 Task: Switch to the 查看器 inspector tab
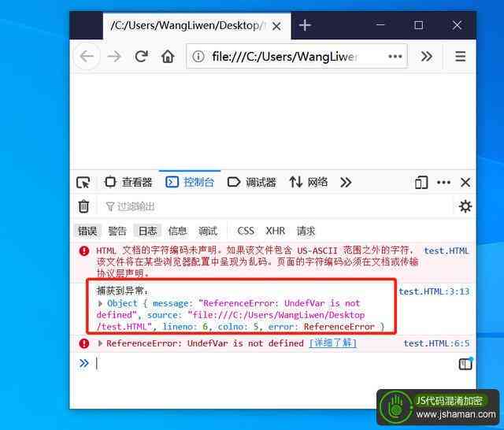click(128, 182)
